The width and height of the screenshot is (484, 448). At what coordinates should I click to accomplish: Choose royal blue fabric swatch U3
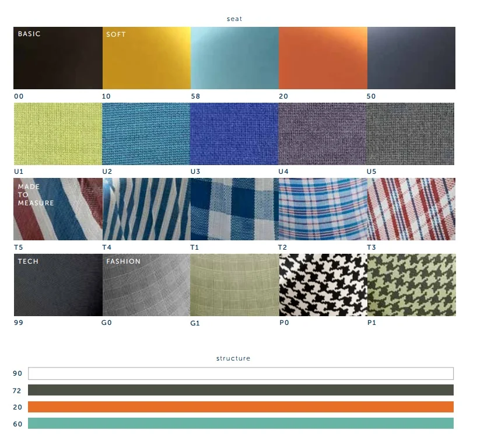click(234, 134)
